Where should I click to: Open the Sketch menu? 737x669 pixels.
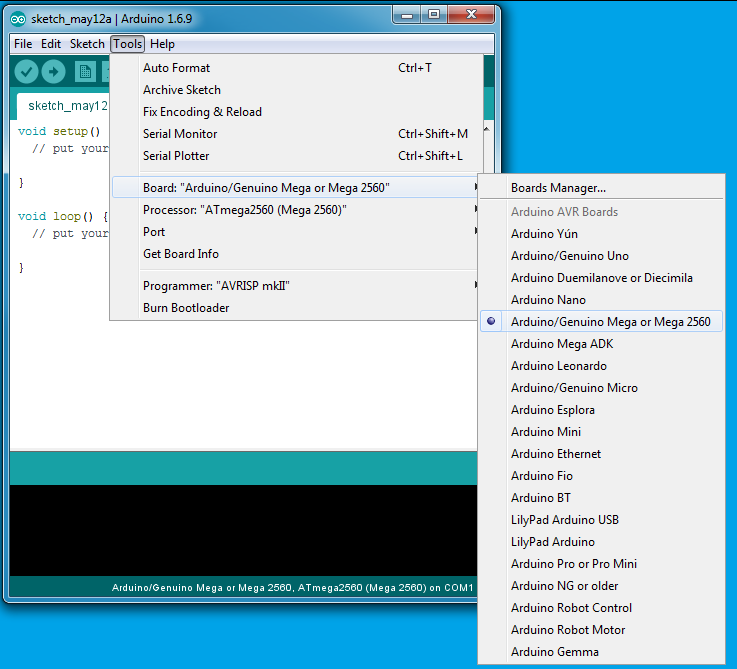tap(87, 44)
